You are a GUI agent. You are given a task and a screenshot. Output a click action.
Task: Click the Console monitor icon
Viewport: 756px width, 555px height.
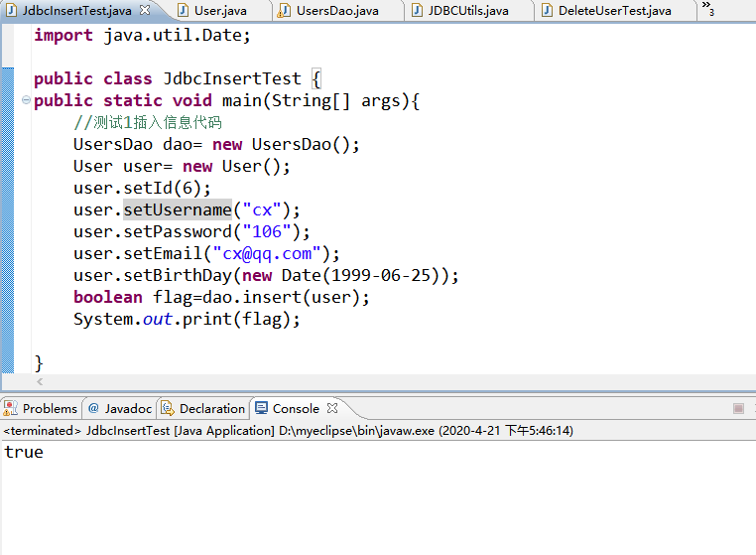point(261,408)
